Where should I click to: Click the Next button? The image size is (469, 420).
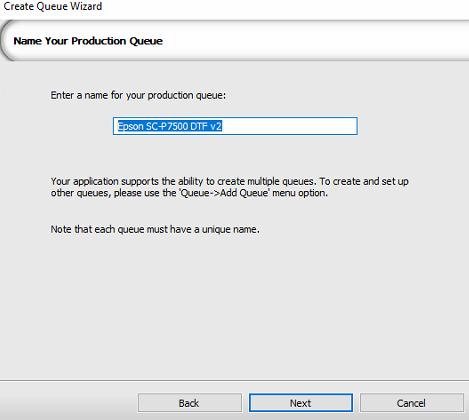(x=301, y=403)
